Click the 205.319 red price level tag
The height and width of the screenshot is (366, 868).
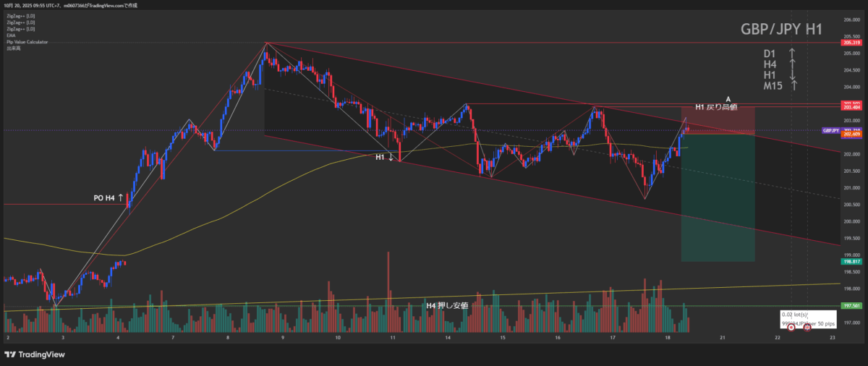tap(851, 43)
